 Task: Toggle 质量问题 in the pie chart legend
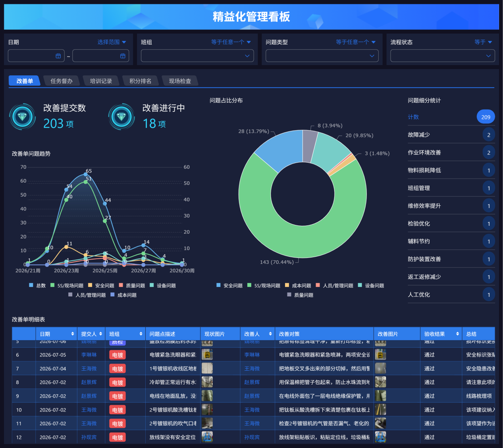point(300,295)
